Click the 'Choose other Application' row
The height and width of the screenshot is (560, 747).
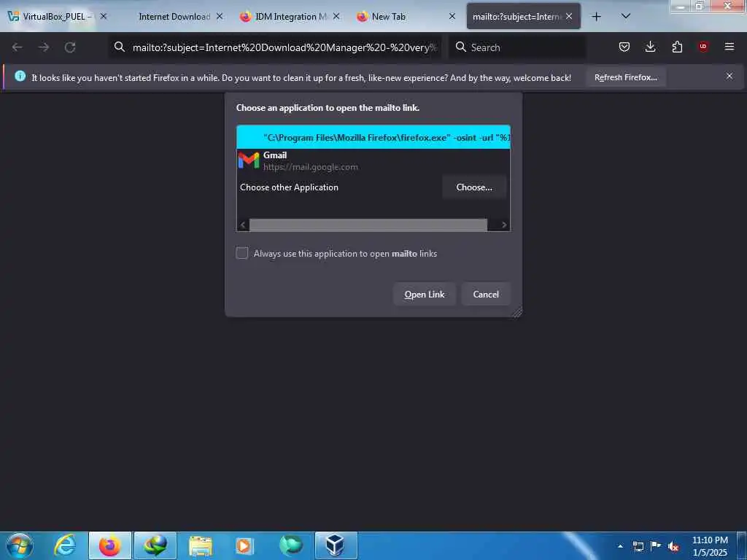coord(373,187)
